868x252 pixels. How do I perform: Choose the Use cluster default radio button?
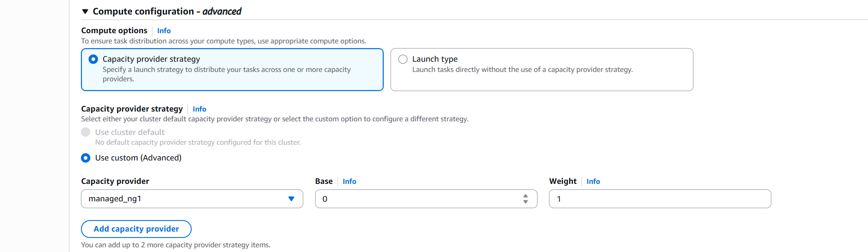[x=86, y=132]
